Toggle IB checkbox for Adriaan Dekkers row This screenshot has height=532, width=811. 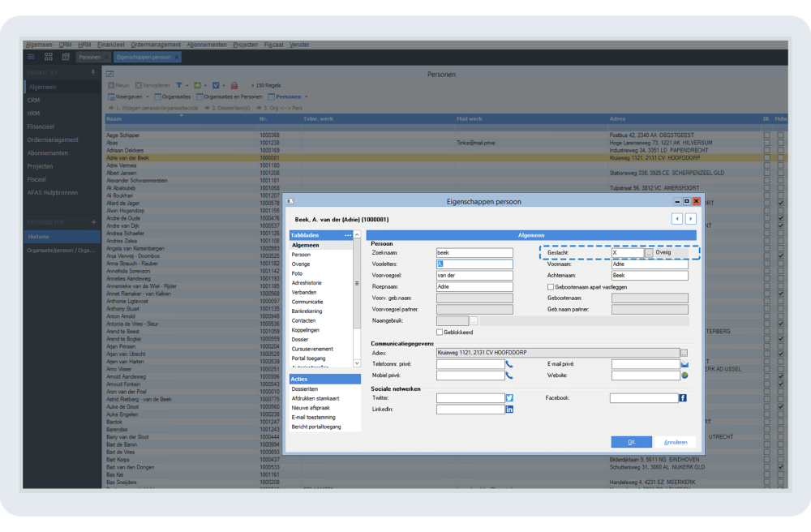point(766,151)
